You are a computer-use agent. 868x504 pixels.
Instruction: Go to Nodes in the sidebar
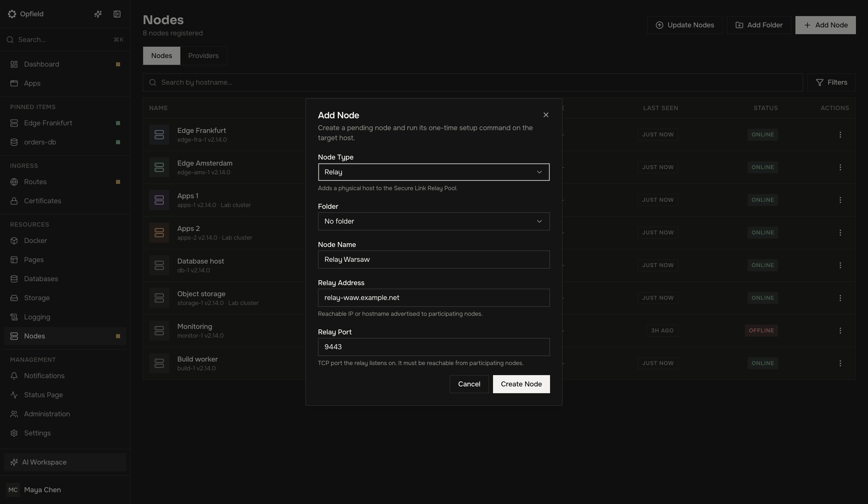tap(65, 336)
